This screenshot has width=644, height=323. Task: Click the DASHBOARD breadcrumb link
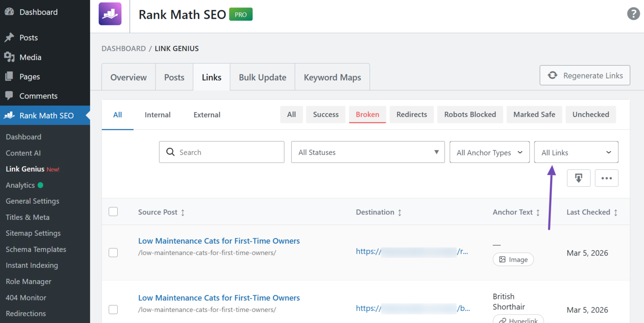coord(123,48)
